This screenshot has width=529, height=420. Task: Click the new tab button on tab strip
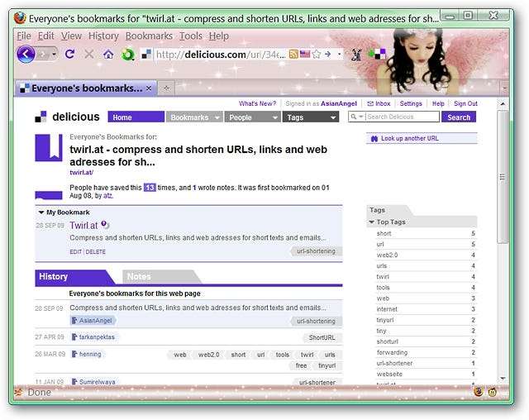[x=165, y=88]
